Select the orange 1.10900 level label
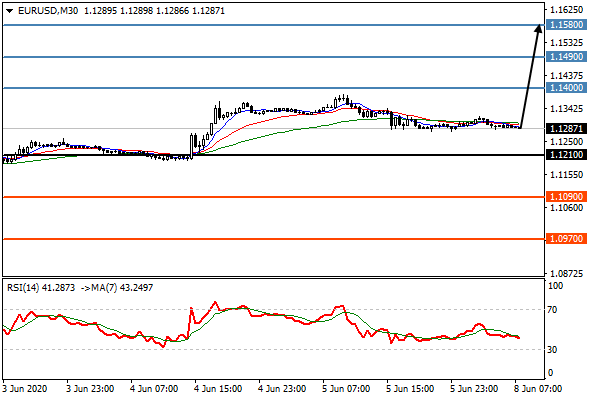This screenshot has height=400, width=590. click(x=566, y=196)
